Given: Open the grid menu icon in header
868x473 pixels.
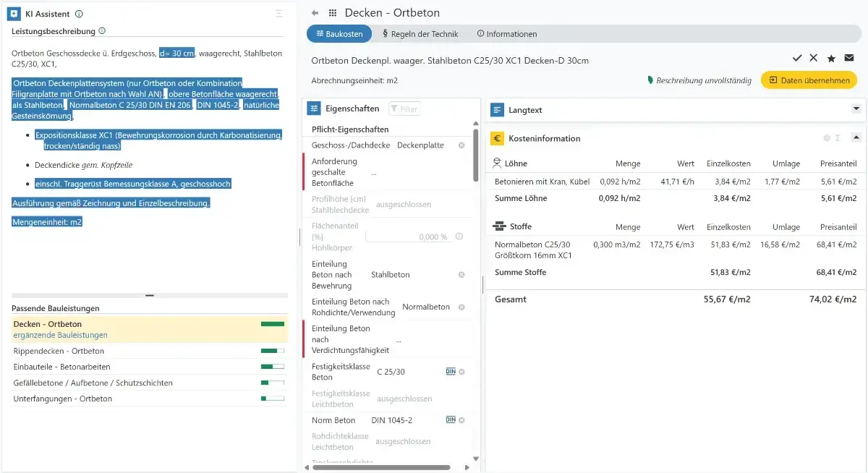Looking at the screenshot, I should [x=333, y=13].
